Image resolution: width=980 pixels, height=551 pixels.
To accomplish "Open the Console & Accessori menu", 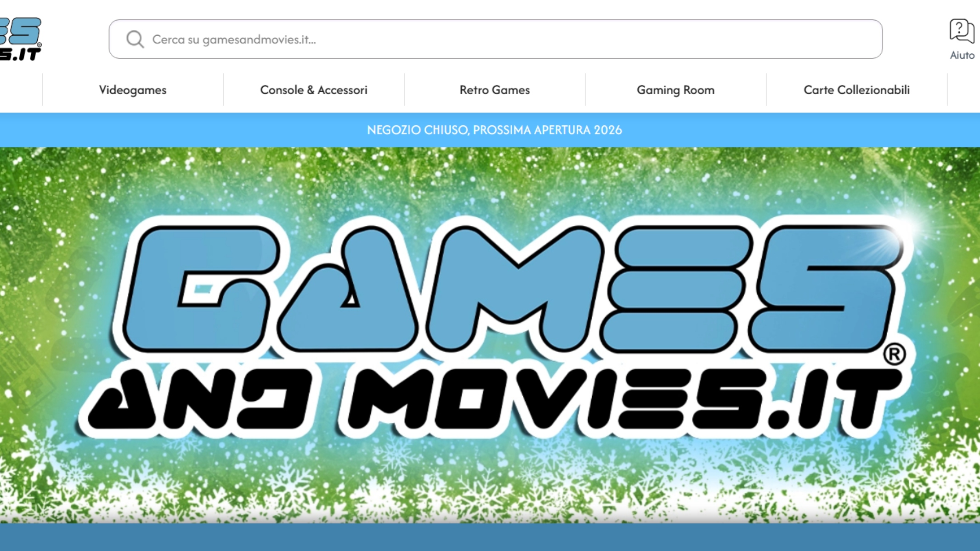I will [x=314, y=90].
